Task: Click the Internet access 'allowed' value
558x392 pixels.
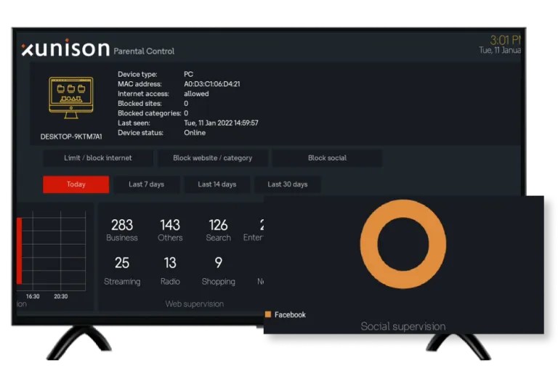Action: point(196,94)
